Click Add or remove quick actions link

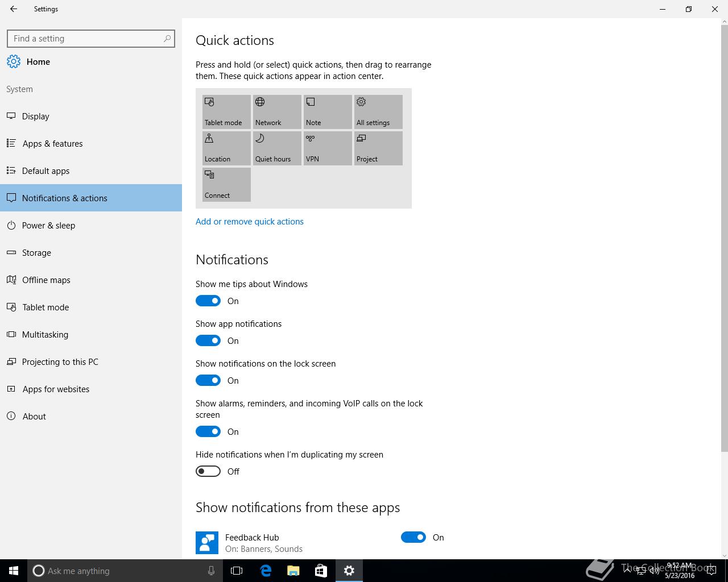[250, 222]
